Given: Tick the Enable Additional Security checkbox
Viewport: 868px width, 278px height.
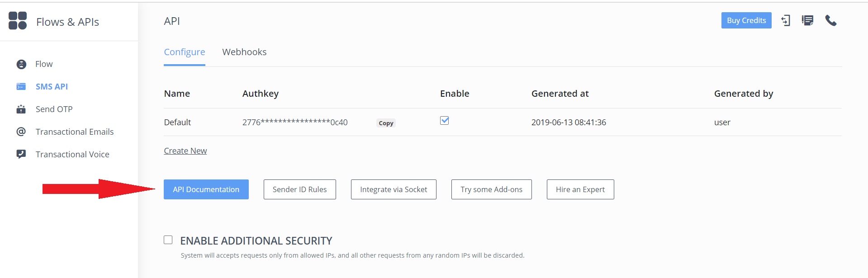Looking at the screenshot, I should point(168,240).
